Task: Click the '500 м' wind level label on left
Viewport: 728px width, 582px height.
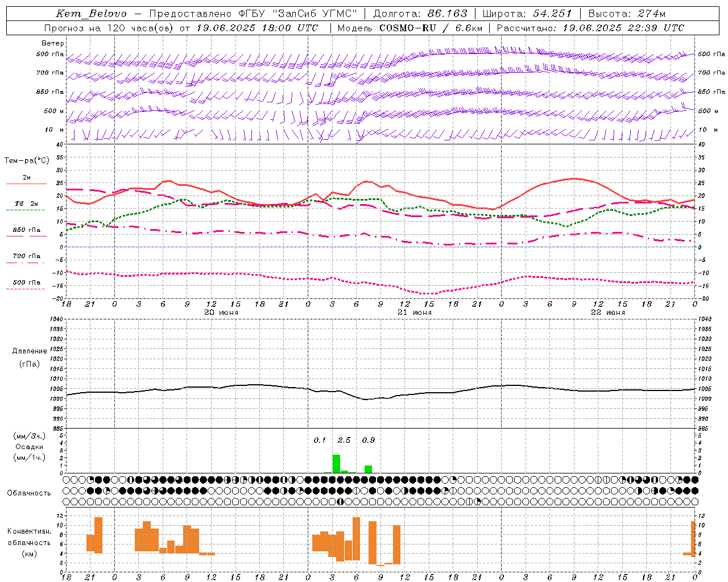Action: tap(54, 111)
